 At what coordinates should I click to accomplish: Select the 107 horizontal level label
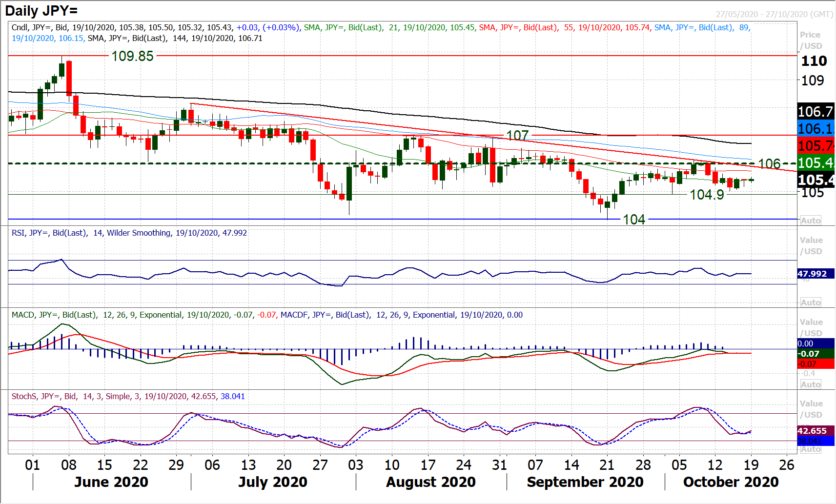(x=517, y=135)
